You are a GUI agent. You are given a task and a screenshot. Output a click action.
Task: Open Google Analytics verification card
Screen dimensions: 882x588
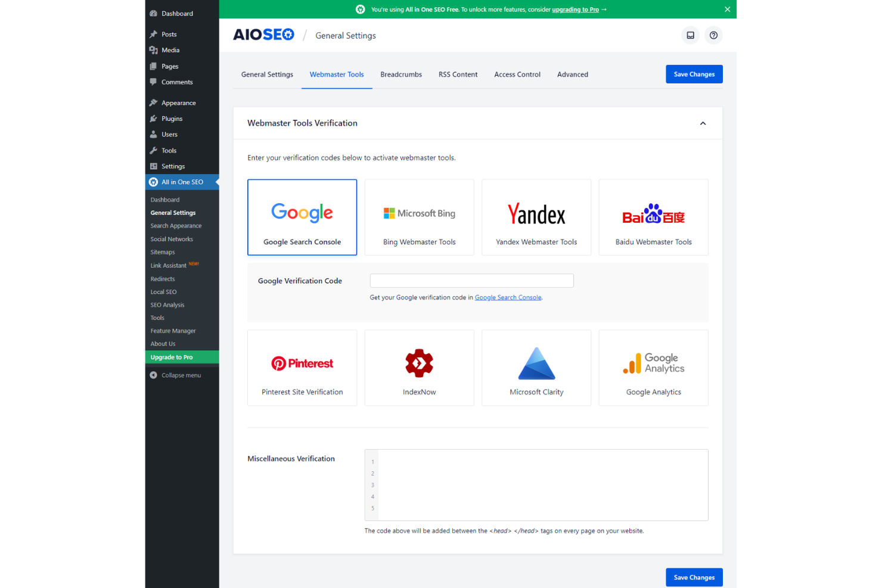(x=653, y=367)
